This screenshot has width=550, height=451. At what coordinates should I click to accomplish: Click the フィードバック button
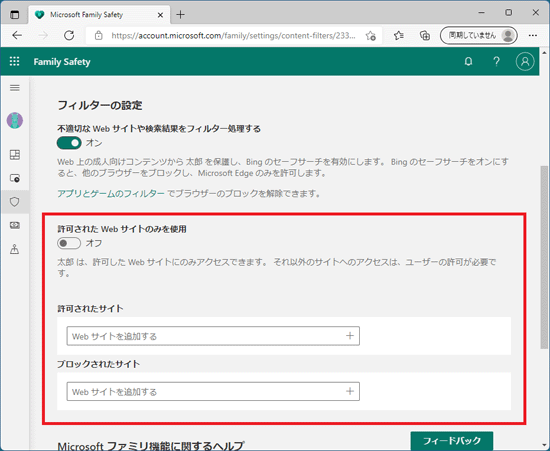pos(452,440)
